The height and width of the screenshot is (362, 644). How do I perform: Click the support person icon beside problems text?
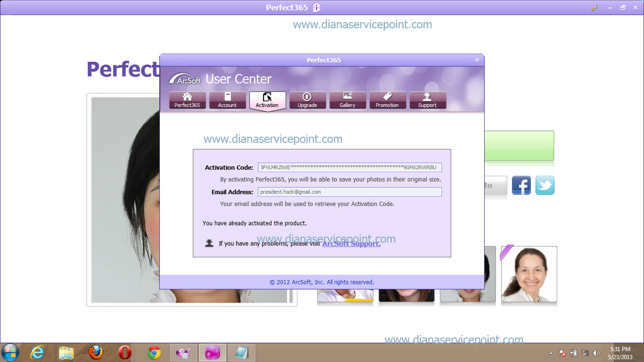(209, 243)
